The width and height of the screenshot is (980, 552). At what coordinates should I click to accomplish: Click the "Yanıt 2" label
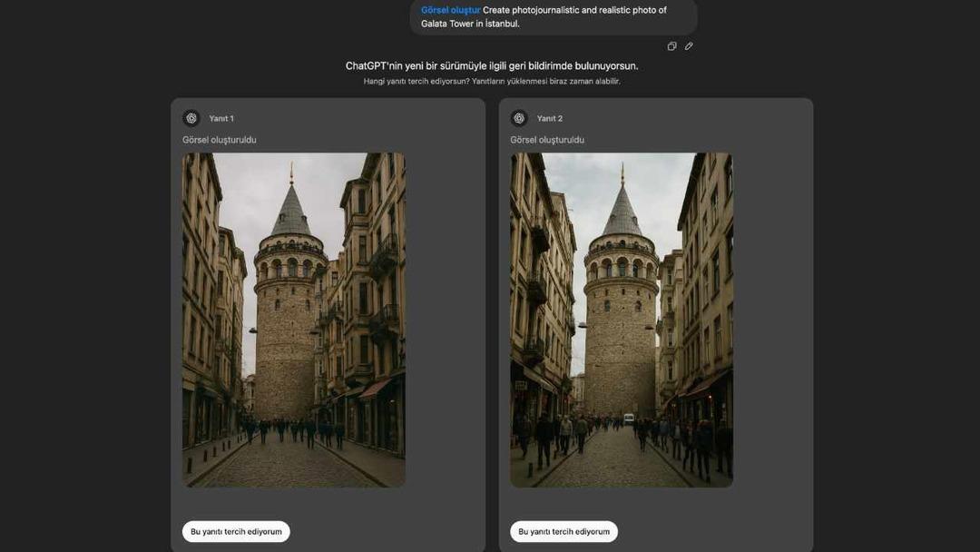[549, 119]
